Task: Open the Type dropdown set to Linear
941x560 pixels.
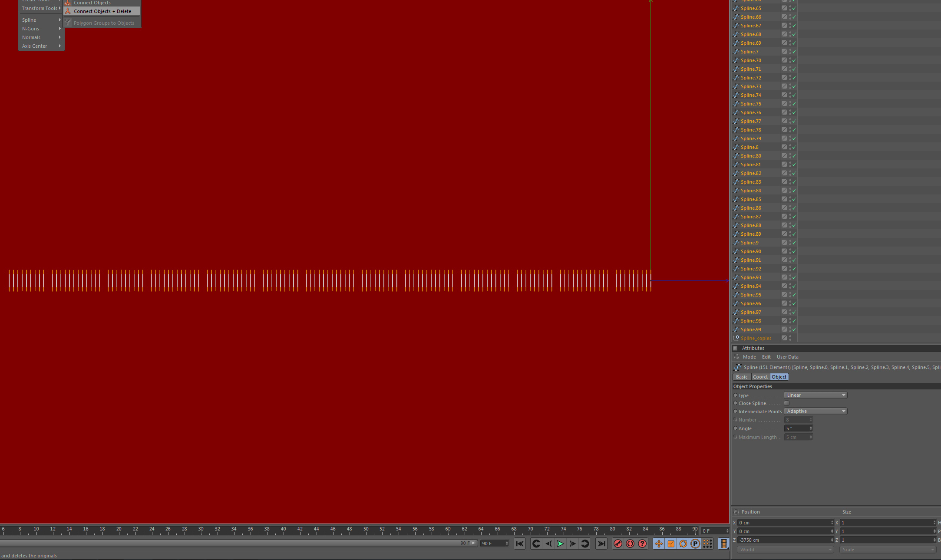Action: 815,395
